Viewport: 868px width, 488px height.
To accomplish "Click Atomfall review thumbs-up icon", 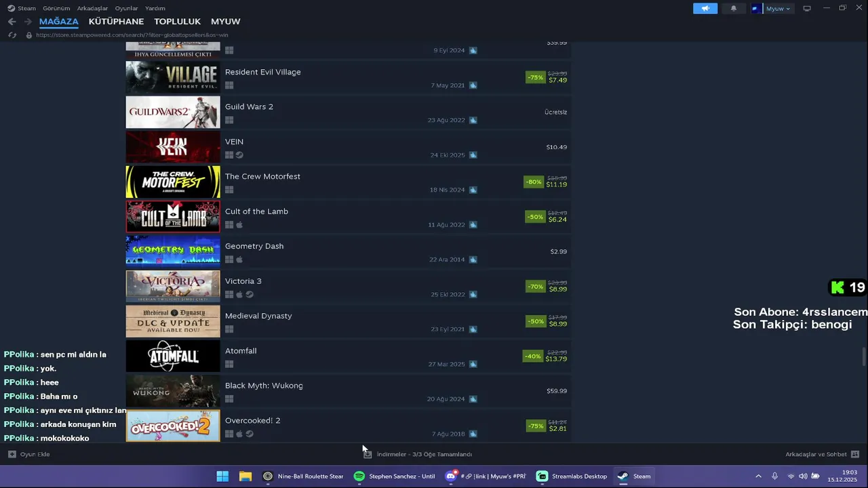I will [473, 364].
